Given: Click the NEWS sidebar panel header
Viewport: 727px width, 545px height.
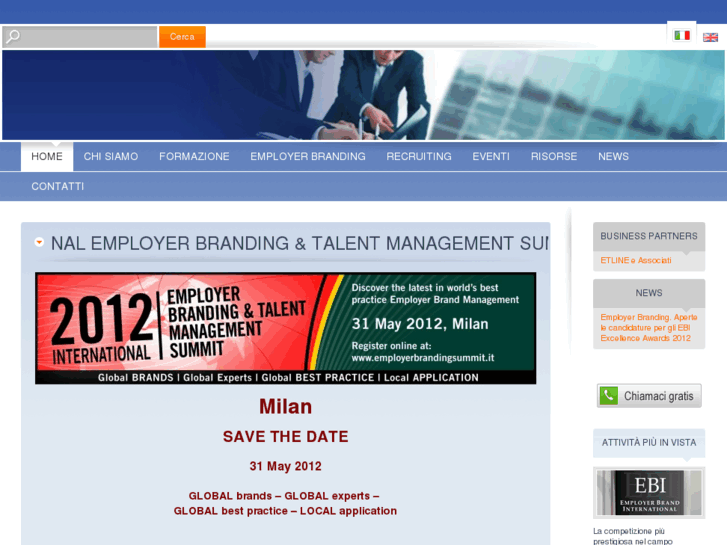Looking at the screenshot, I should point(649,293).
